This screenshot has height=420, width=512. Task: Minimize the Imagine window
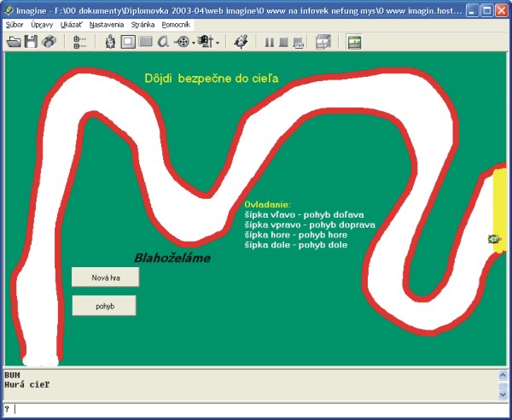coord(471,11)
